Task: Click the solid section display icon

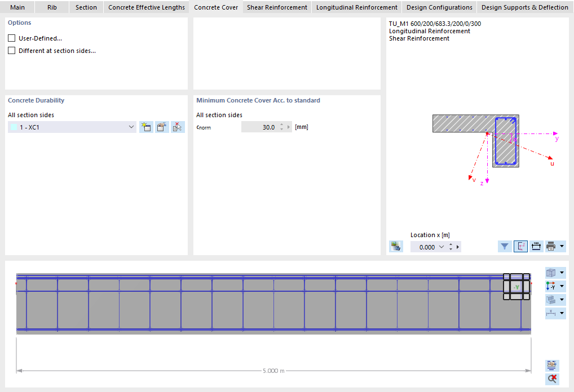Action: pos(551,300)
